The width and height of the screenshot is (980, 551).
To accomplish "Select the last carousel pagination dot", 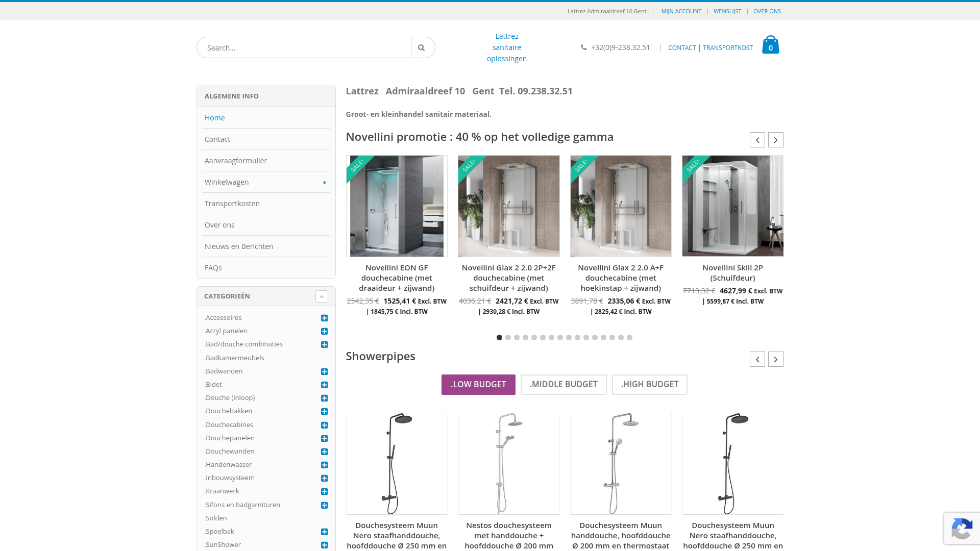I will (x=629, y=338).
